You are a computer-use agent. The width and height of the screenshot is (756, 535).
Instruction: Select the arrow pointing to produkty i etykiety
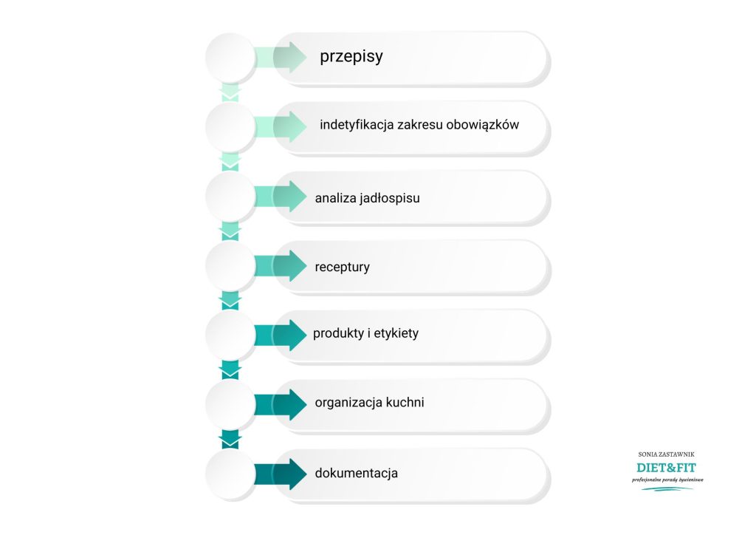280,335
